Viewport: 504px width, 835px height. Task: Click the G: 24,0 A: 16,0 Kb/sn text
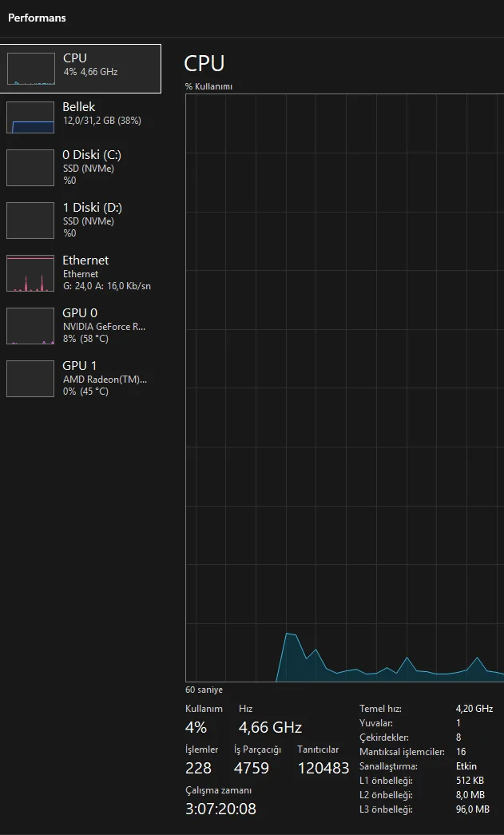107,286
